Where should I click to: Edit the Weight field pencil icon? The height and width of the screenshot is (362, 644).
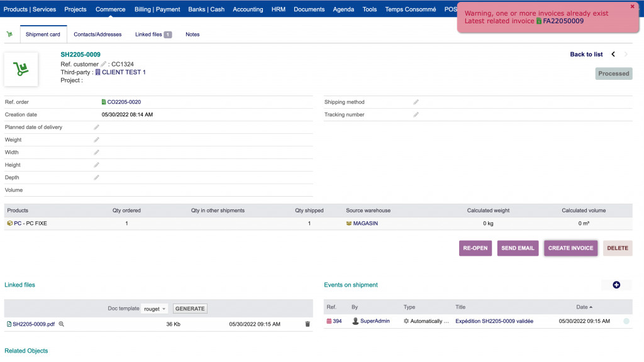(96, 140)
